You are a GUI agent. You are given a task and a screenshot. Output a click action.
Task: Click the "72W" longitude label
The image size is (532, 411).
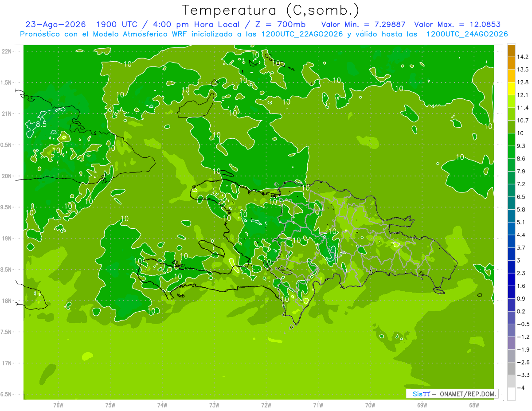(266, 405)
